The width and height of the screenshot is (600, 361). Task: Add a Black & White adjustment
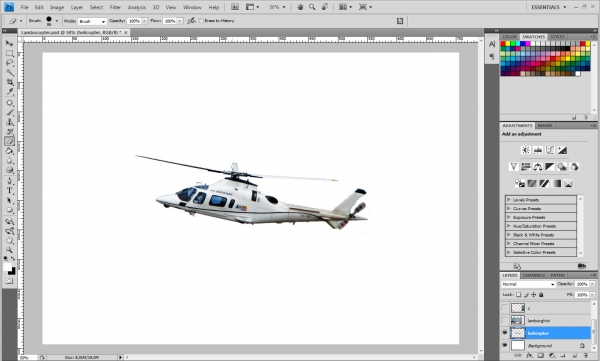click(550, 167)
